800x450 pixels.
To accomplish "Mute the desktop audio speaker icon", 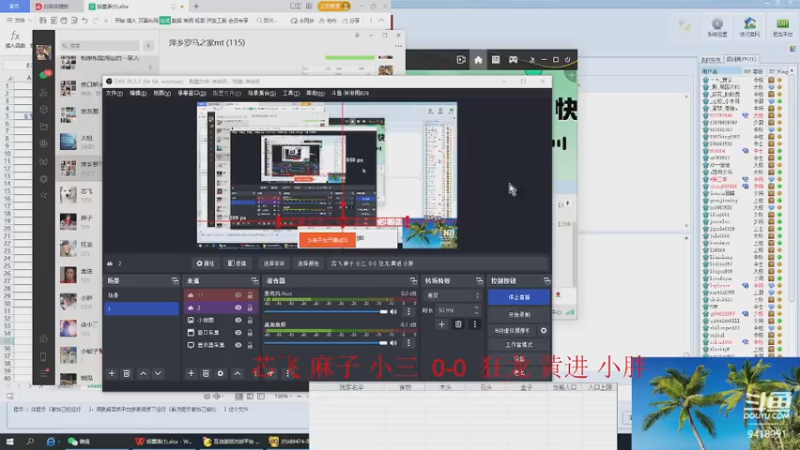I will [393, 343].
